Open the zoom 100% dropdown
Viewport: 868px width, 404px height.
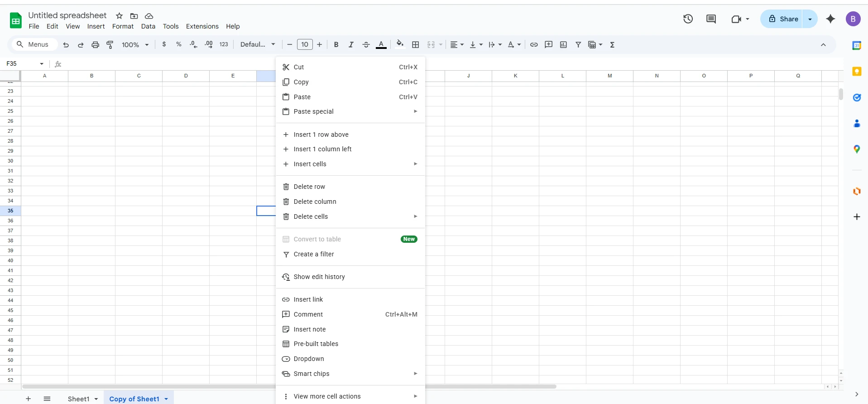pyautogui.click(x=135, y=45)
